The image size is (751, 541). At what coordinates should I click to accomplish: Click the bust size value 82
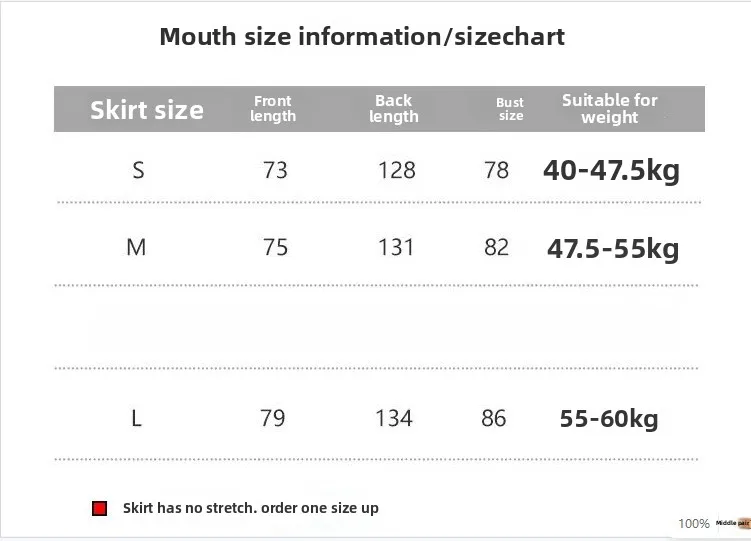pos(496,248)
